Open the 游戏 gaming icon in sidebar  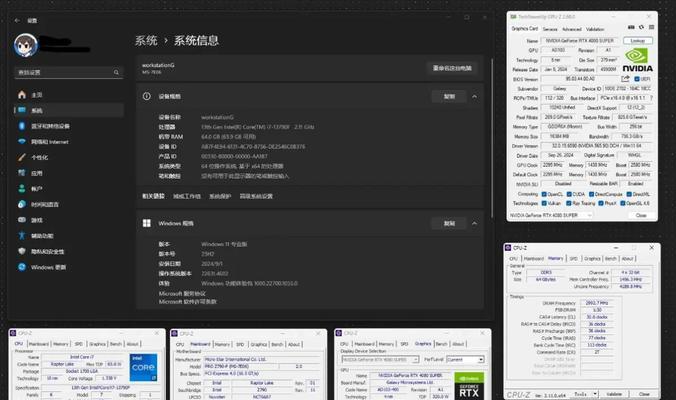pyautogui.click(x=22, y=220)
